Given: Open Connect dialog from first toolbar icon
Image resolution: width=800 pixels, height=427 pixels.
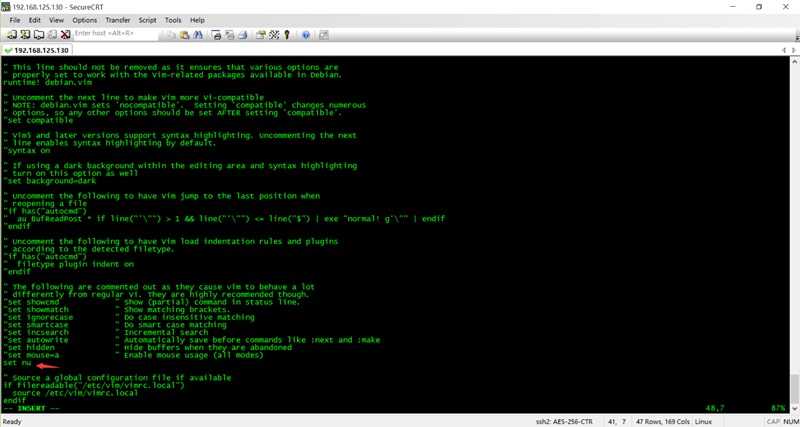Looking at the screenshot, I should 11,35.
